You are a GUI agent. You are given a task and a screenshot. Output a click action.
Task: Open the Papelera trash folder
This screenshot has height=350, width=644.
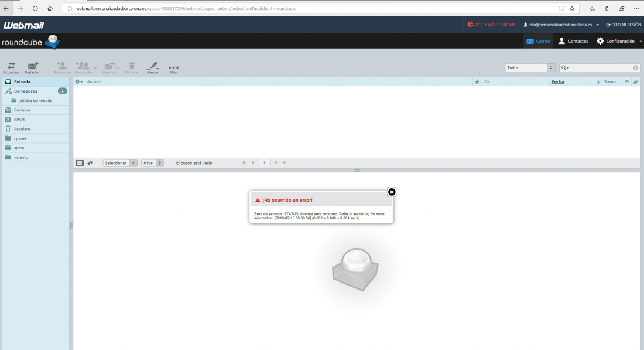pyautogui.click(x=35, y=129)
